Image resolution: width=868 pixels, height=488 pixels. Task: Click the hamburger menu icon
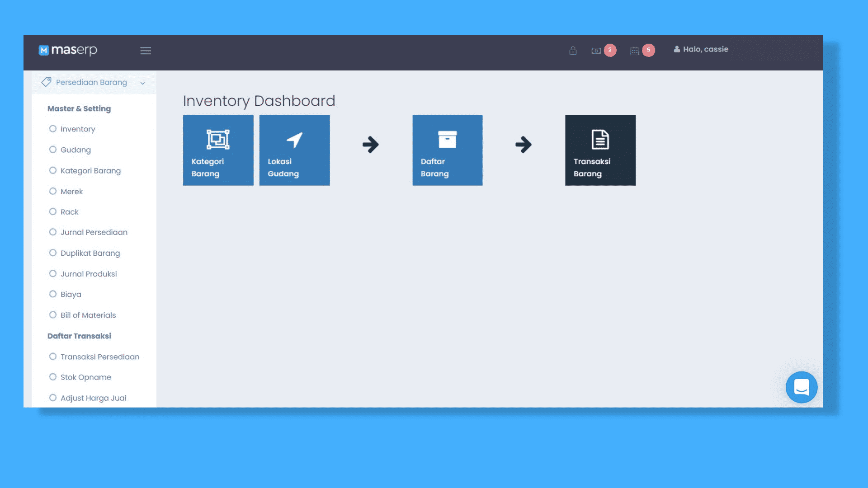pos(146,51)
